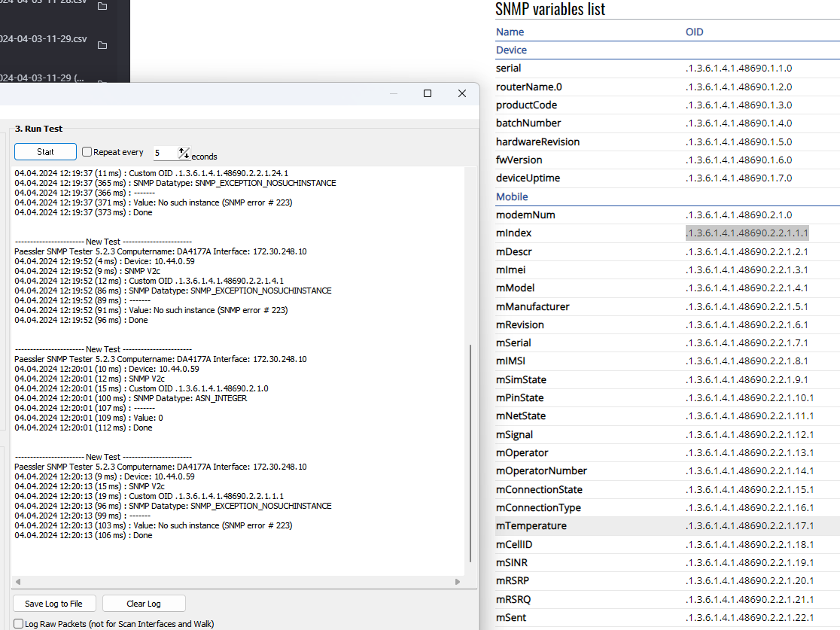
Task: Click the Name column header
Action: coord(510,32)
